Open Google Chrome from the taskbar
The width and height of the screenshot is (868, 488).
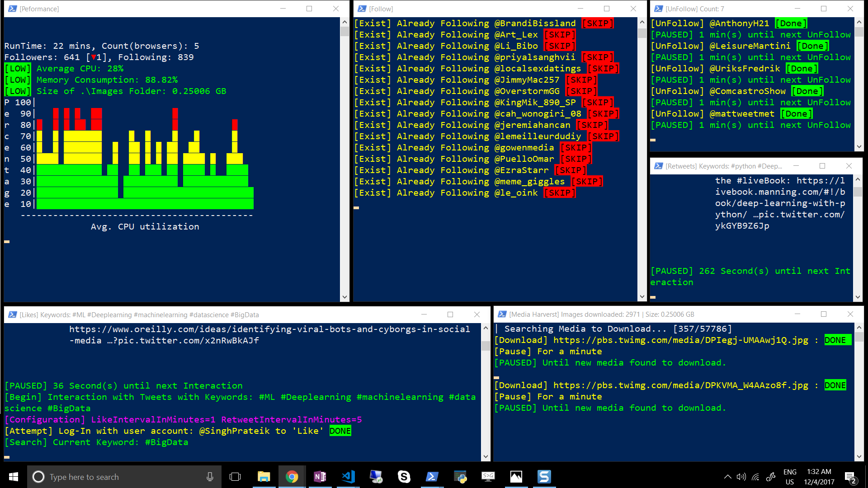pos(292,477)
